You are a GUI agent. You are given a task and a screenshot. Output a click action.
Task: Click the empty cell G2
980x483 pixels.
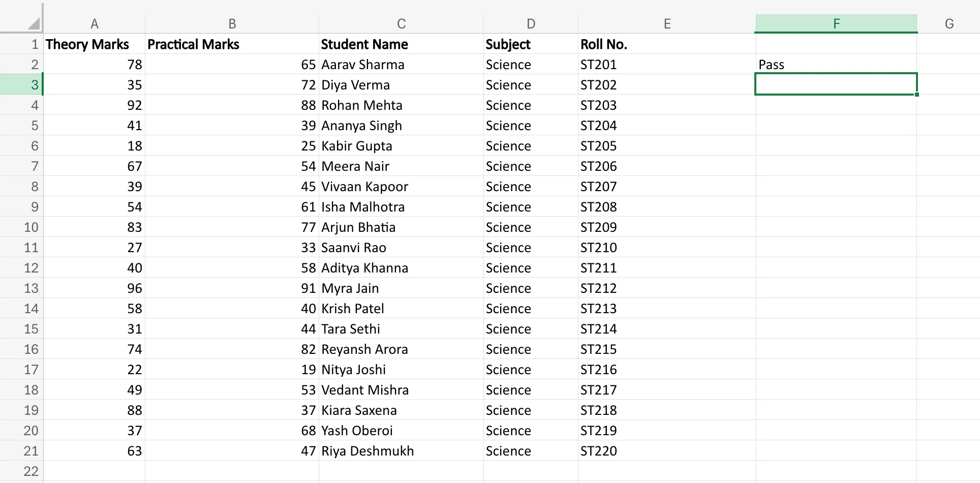click(949, 65)
